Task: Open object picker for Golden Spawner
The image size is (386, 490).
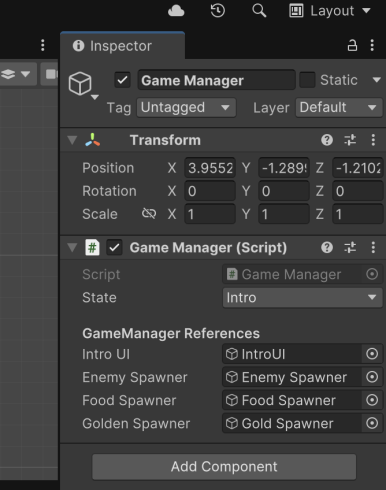Action: [372, 423]
